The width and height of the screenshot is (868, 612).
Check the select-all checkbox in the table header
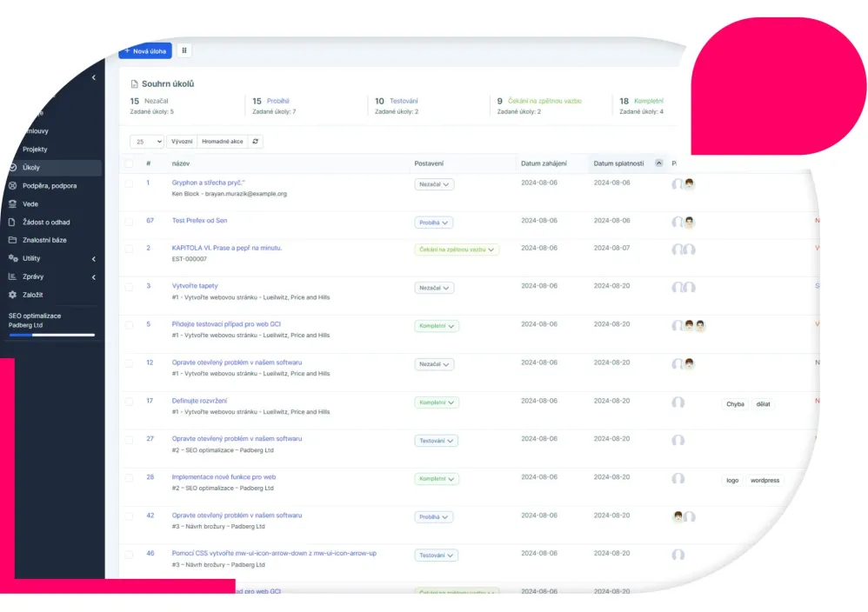click(127, 163)
